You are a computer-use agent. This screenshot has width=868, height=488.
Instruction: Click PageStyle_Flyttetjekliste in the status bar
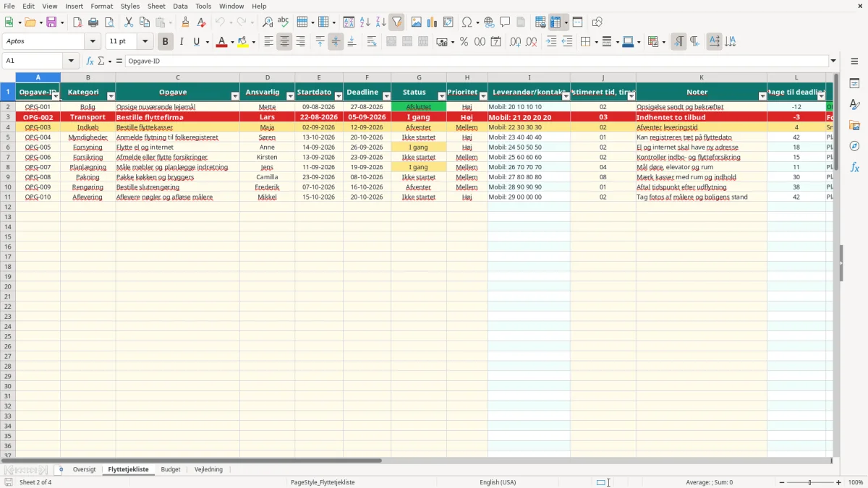[x=323, y=482]
